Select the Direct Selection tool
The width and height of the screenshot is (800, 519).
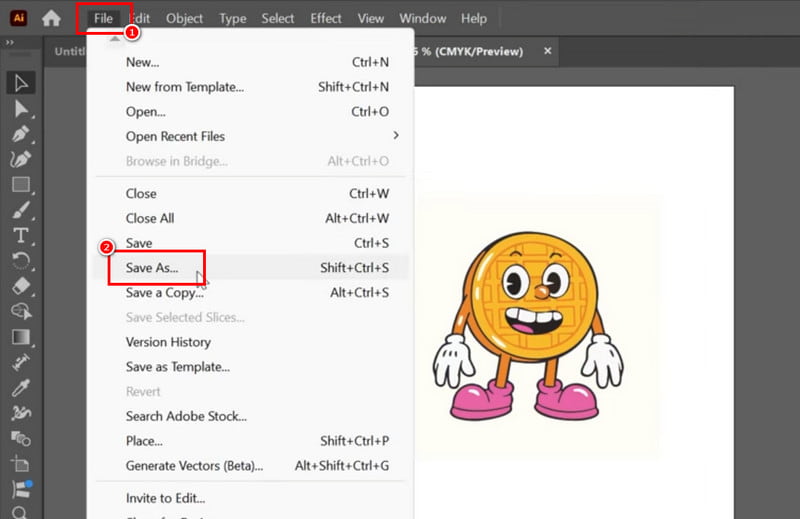pyautogui.click(x=20, y=108)
